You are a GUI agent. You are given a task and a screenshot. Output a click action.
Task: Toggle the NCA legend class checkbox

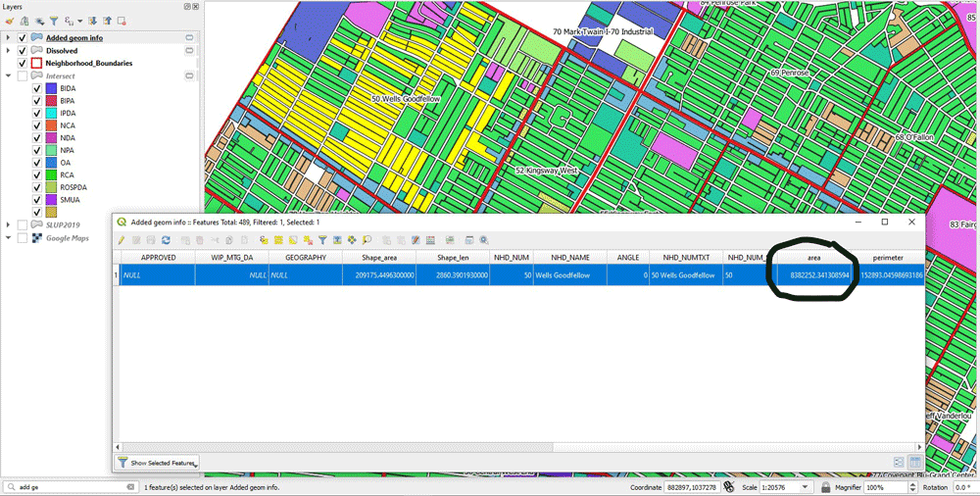(37, 125)
